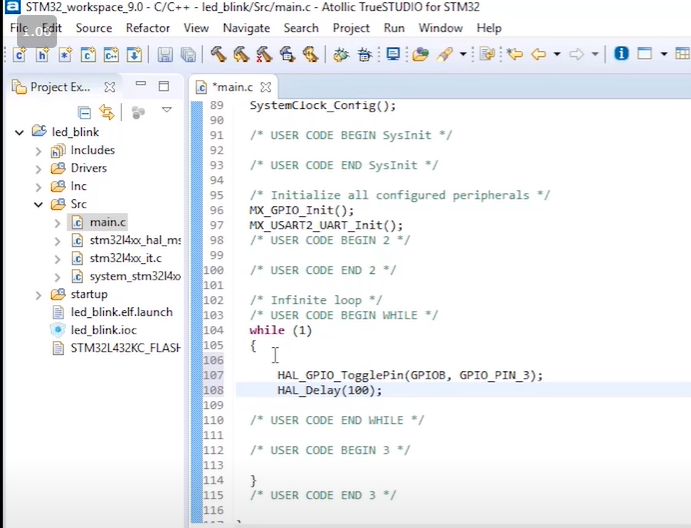Select stm32l4xx_it.c in the Src folder

pos(125,258)
